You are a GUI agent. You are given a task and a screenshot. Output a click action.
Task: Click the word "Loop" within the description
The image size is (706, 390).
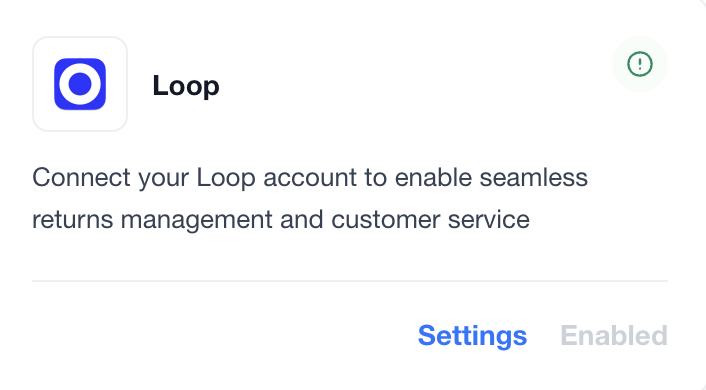[x=226, y=178]
